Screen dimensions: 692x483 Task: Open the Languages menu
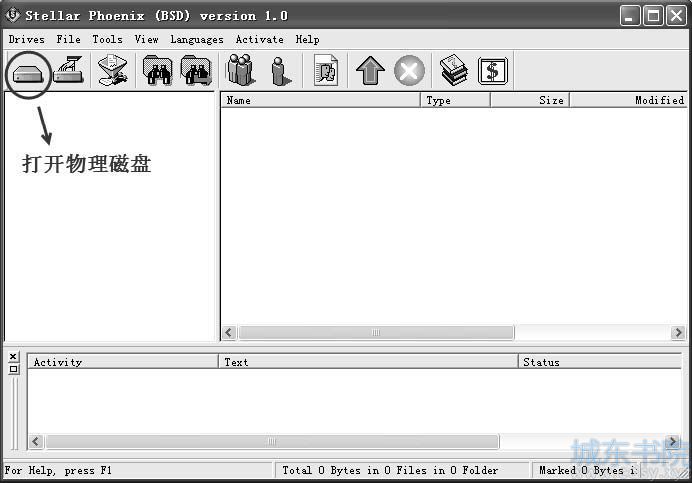(197, 39)
